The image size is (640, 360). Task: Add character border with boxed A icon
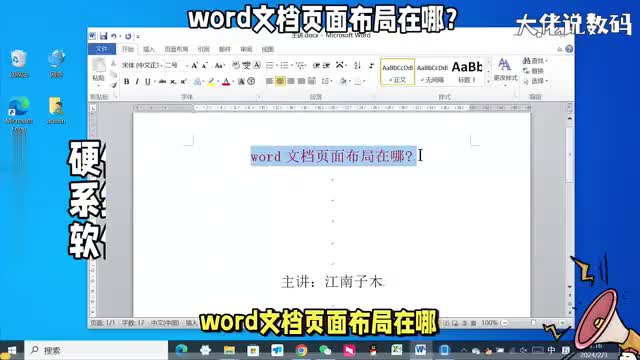point(257,65)
